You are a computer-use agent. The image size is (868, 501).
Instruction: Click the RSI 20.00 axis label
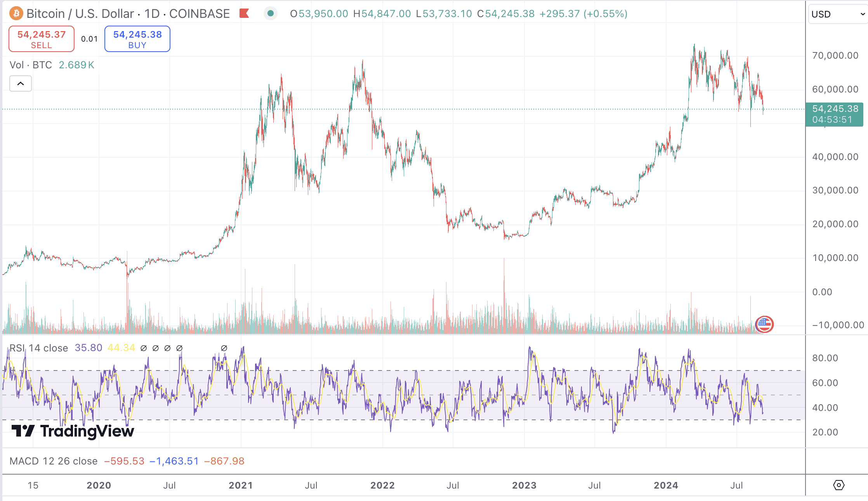coord(825,432)
